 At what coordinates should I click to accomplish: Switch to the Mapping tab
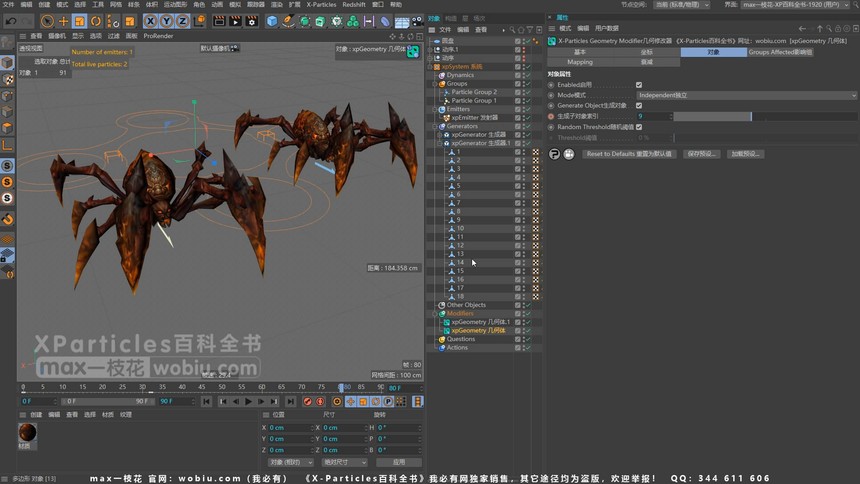[580, 62]
